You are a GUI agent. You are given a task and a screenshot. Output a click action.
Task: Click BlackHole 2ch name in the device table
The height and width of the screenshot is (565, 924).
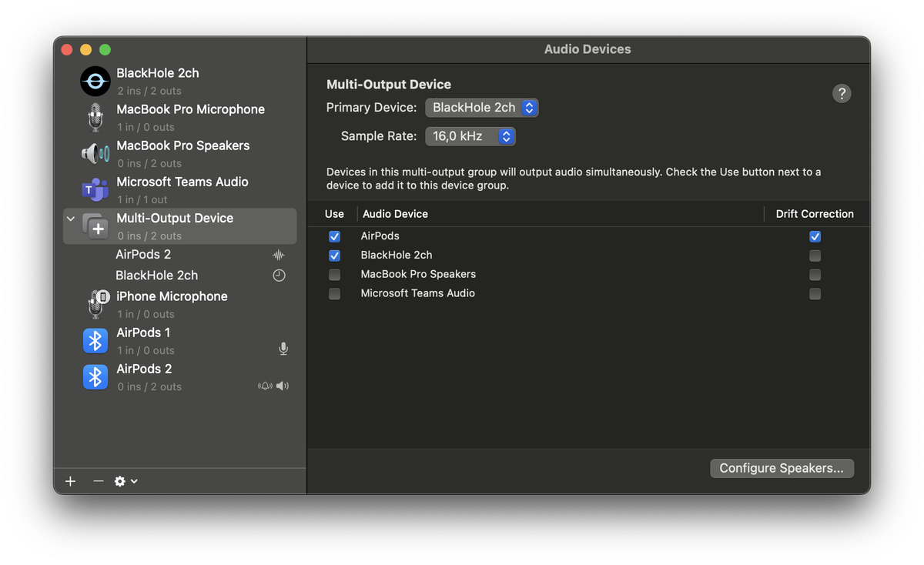[397, 256]
